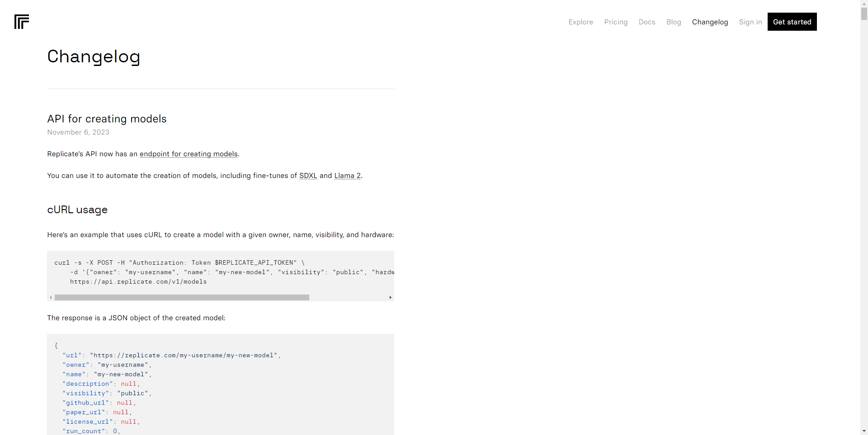Click the "visibility": "public" JSON line
Image resolution: width=868 pixels, height=435 pixels.
point(107,393)
